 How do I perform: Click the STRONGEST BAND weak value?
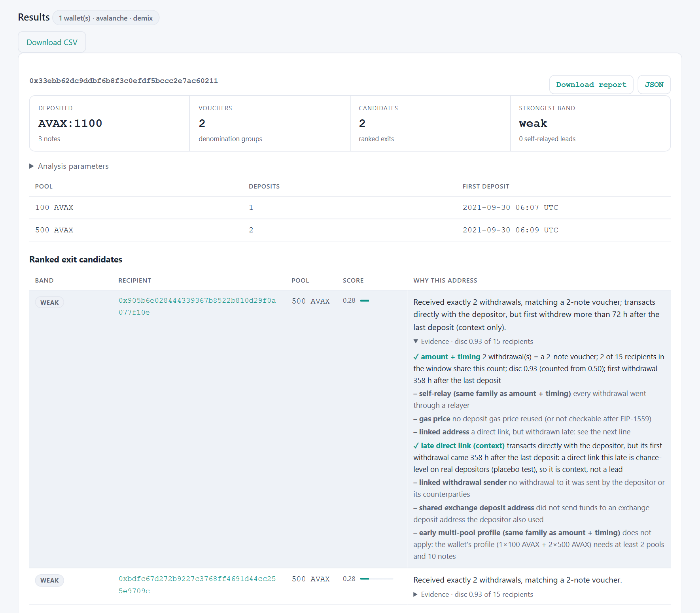click(x=533, y=123)
